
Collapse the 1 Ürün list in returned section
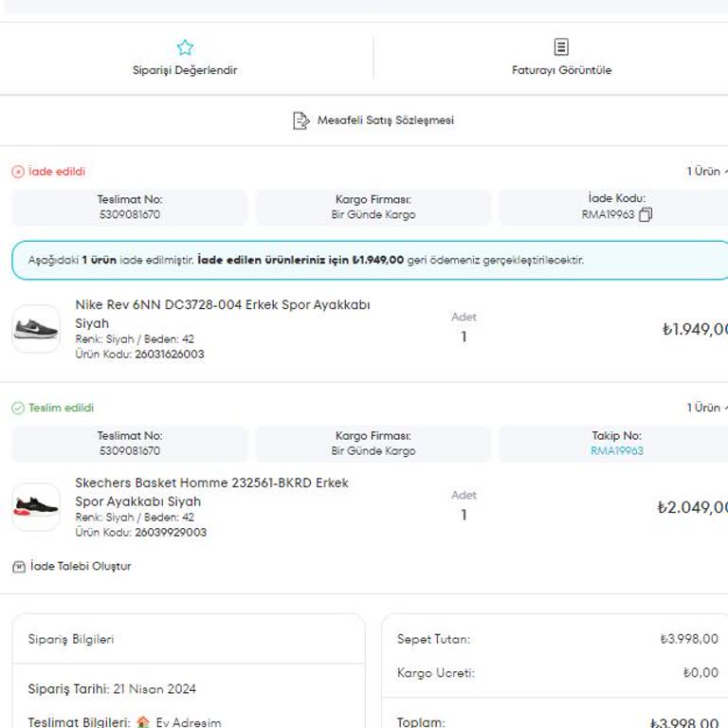[724, 172]
